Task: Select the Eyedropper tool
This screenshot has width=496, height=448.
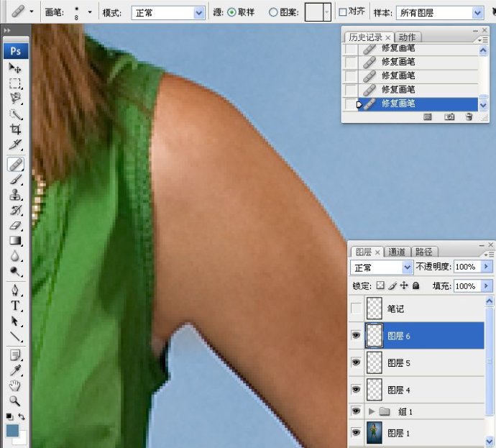Action: pyautogui.click(x=14, y=370)
